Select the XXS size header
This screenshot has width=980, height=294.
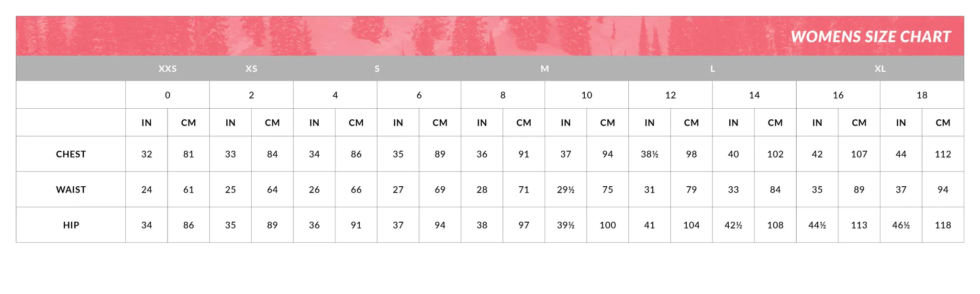click(x=167, y=69)
